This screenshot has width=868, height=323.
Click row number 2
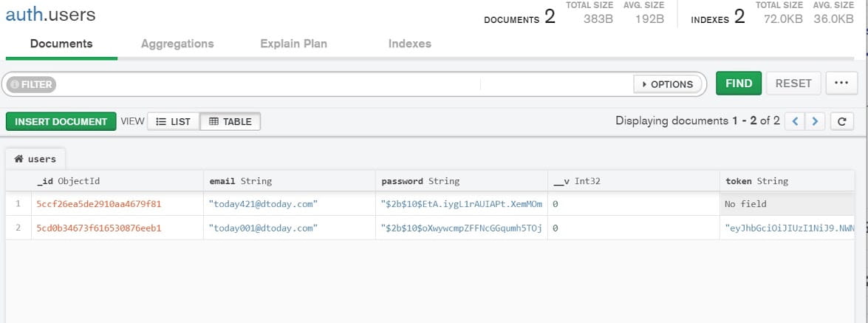click(x=18, y=228)
